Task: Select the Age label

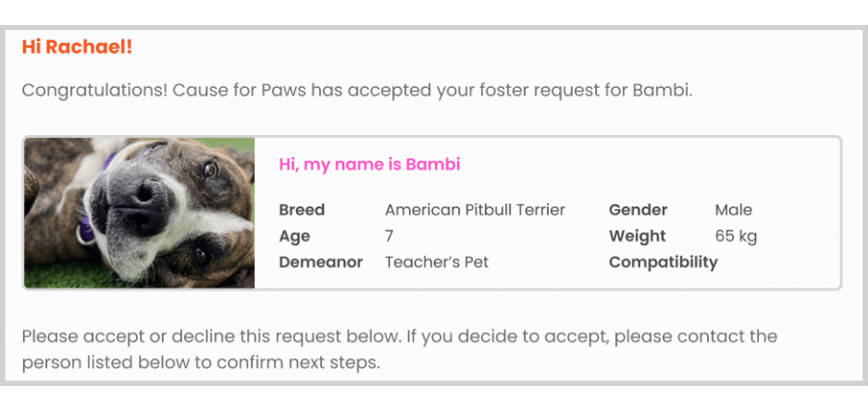Action: click(x=294, y=236)
